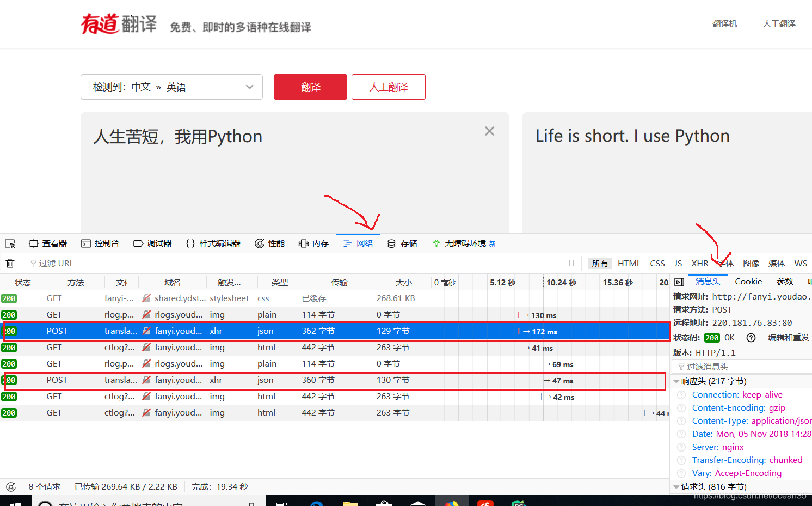
Task: Toggle the WS websocket filter
Action: (x=801, y=264)
